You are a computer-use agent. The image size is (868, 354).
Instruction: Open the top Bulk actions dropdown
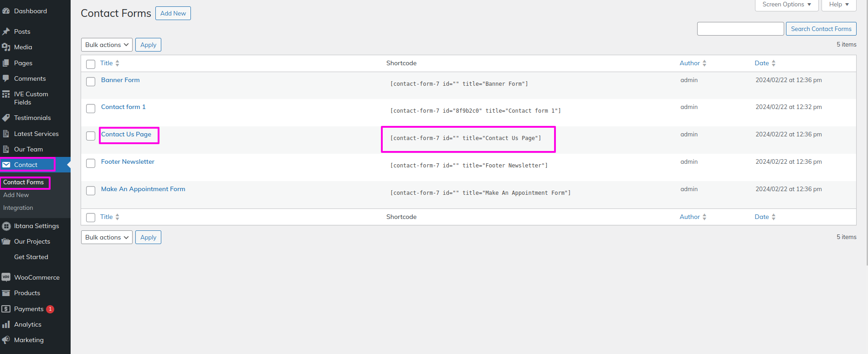coord(107,45)
